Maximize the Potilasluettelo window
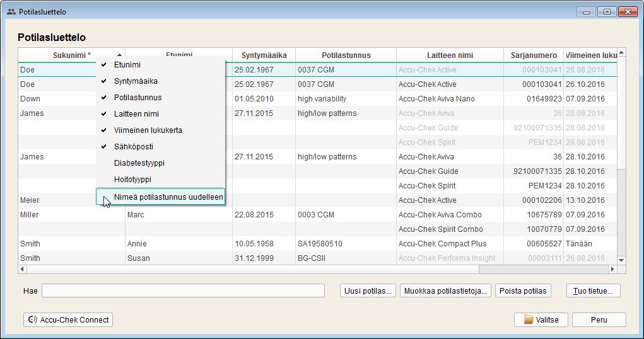This screenshot has height=339, width=644. click(607, 11)
